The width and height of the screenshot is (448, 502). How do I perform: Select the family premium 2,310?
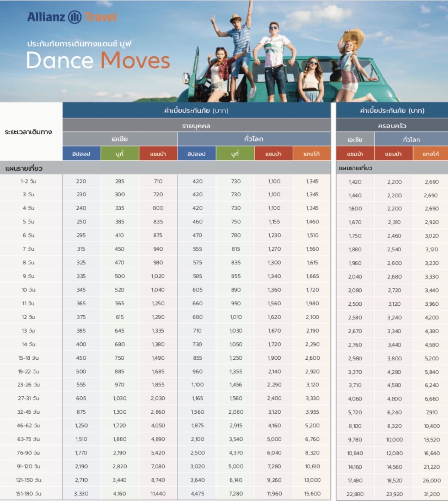click(394, 222)
